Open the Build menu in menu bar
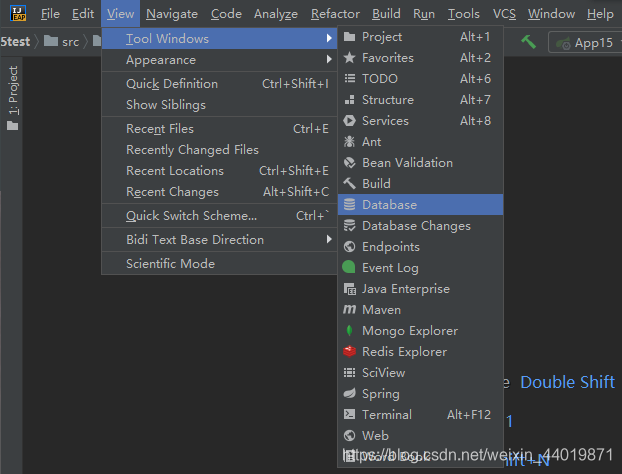The width and height of the screenshot is (622, 474). pos(386,14)
